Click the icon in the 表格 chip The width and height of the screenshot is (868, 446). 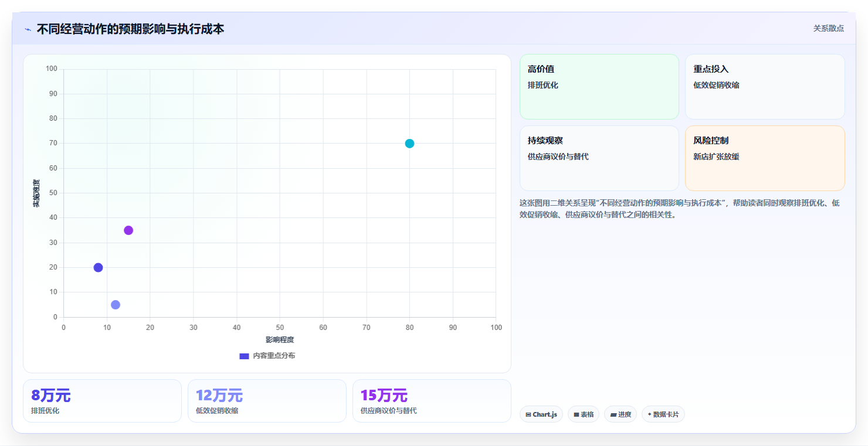coord(577,414)
